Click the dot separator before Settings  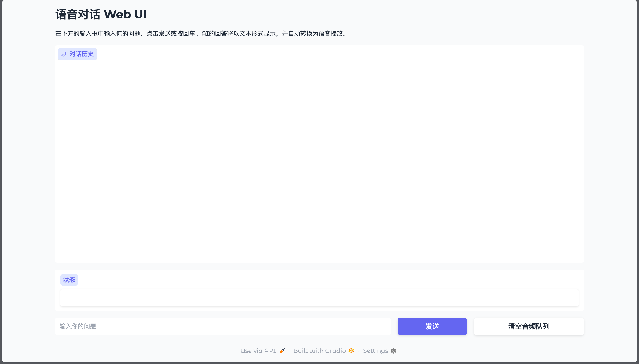tap(359, 351)
